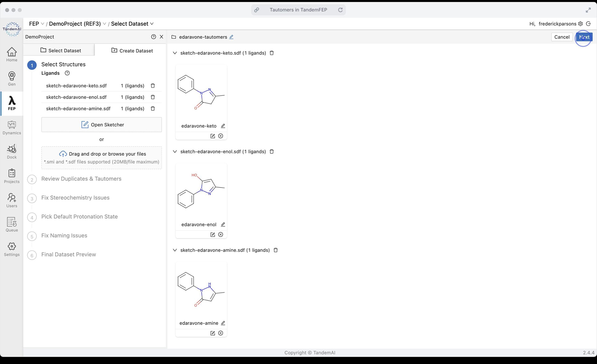Go to the Queue page
Screen dimensions: 597x364
click(x=12, y=225)
